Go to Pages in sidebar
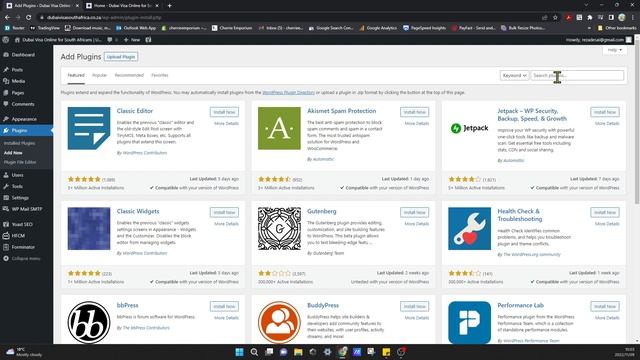This screenshot has width=640, height=360. (18, 93)
